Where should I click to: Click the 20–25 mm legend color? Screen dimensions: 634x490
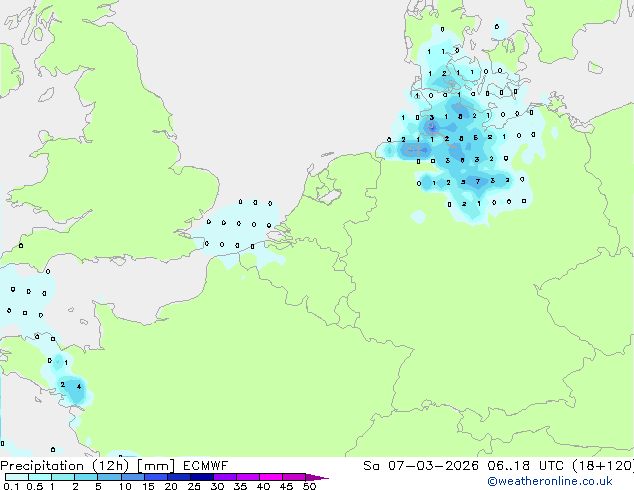[x=178, y=477]
